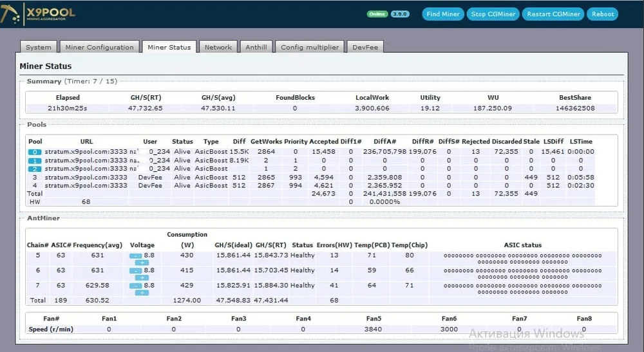The image size is (644, 352).
Task: Click Fan5 speed 3840
Action: click(373, 329)
